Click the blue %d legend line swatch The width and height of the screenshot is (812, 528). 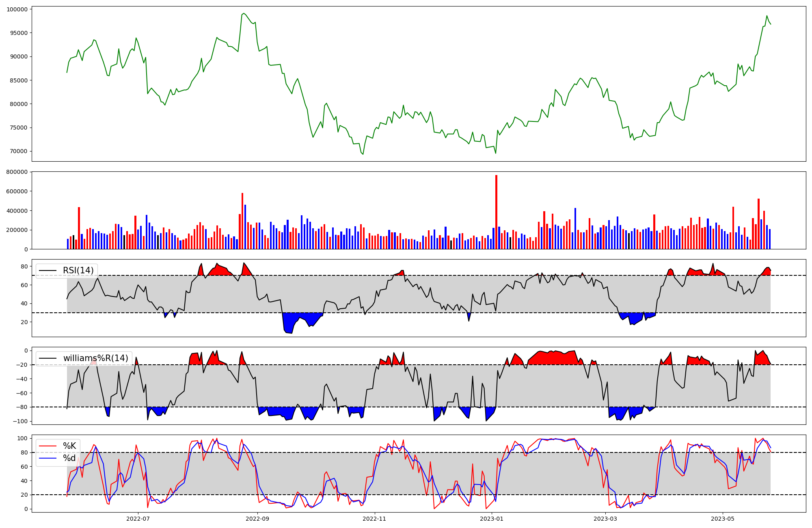click(x=48, y=458)
